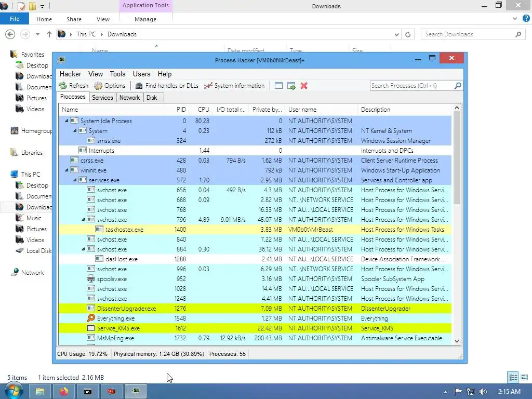Click the Search Processes input field
Image resolution: width=532 pixels, height=399 pixels.
tap(412, 86)
